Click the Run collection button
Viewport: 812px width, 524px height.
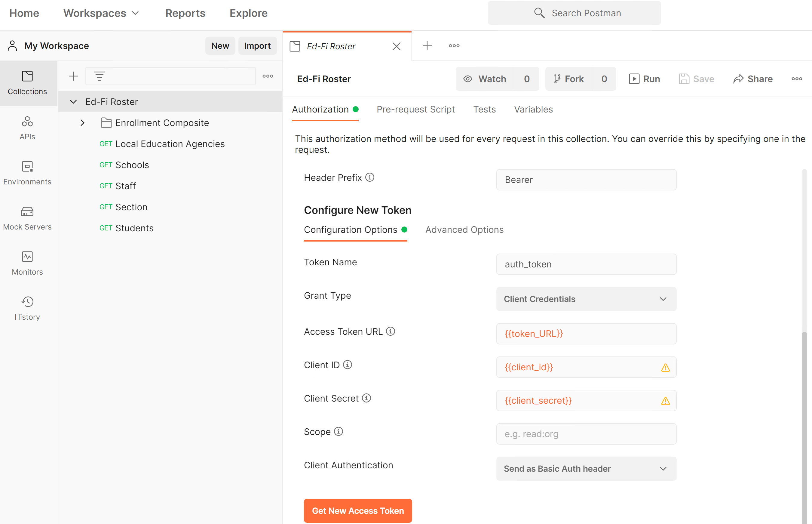point(645,79)
